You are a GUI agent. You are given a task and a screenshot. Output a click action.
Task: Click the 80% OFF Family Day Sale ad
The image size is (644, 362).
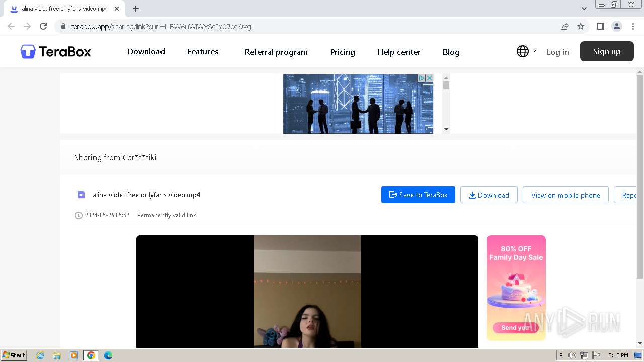coord(516,288)
